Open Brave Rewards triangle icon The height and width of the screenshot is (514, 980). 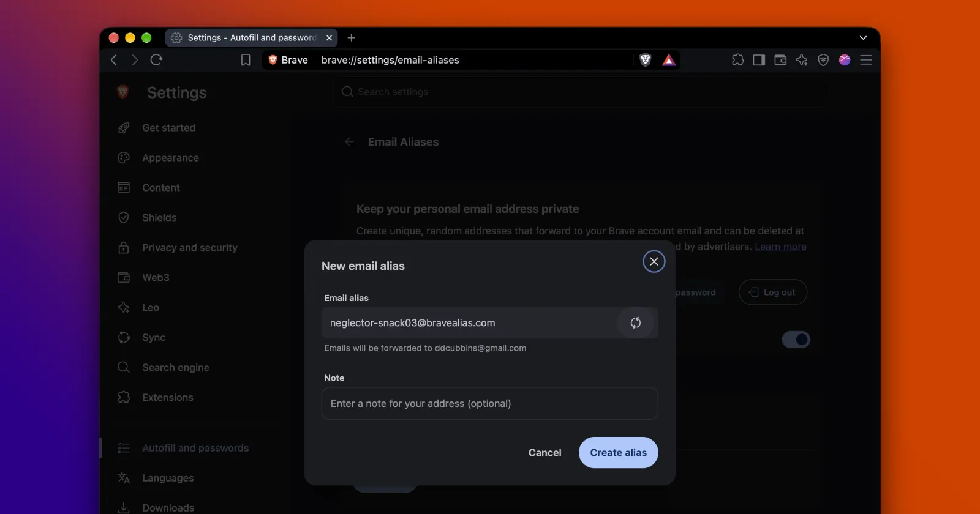pyautogui.click(x=669, y=60)
